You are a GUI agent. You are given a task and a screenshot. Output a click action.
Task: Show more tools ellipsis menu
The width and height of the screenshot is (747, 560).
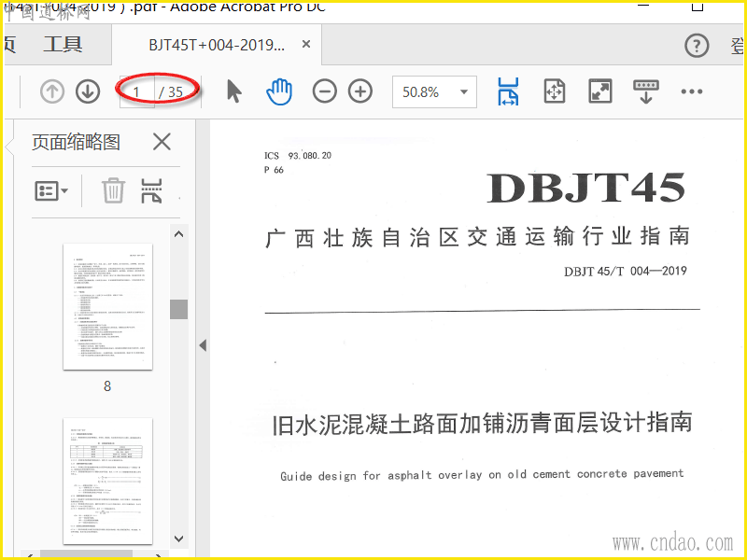692,91
